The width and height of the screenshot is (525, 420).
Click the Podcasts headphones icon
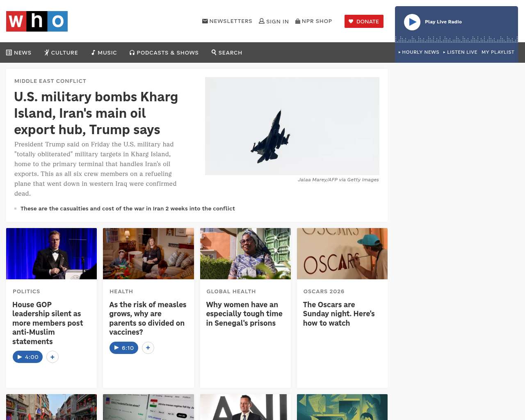(x=132, y=52)
